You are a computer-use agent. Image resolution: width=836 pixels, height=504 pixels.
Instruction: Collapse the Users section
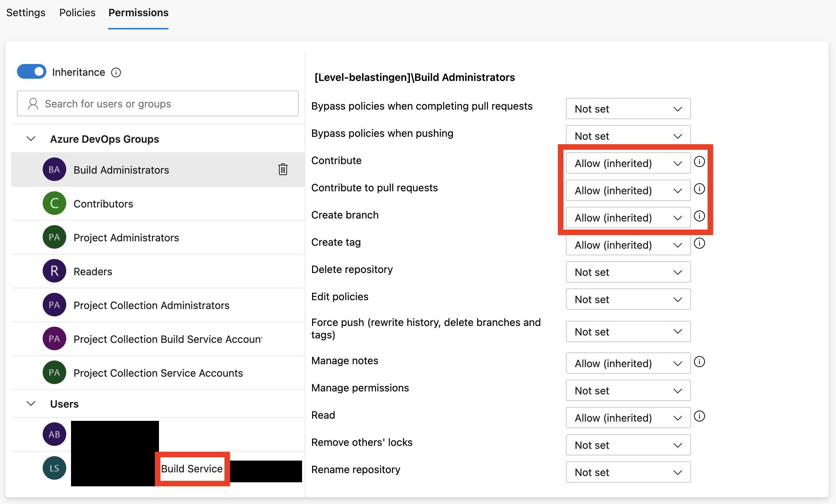tap(31, 404)
